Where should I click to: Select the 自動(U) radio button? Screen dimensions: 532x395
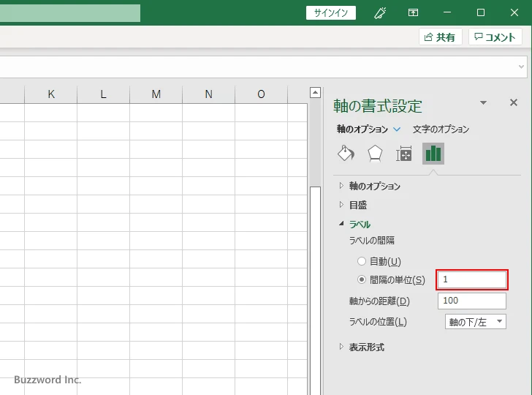362,261
